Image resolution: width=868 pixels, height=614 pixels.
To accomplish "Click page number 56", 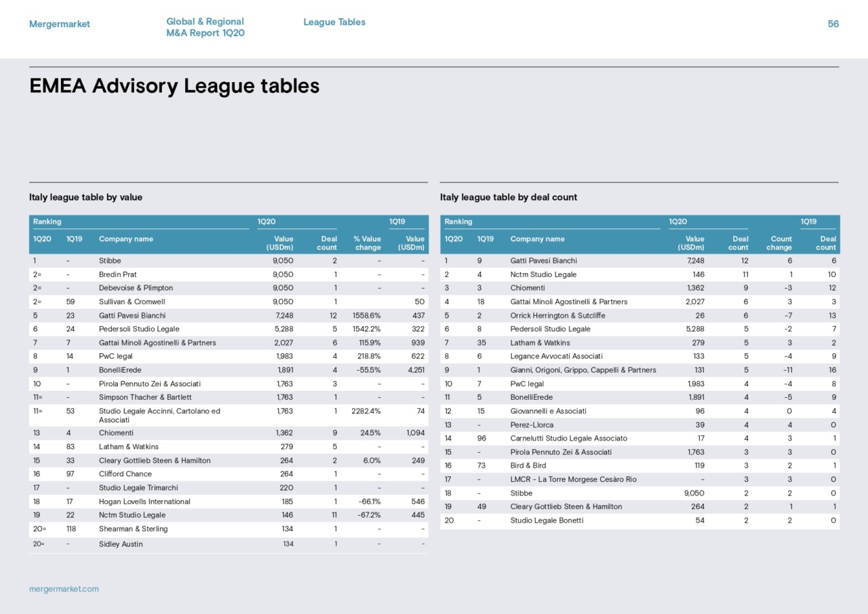I will coord(833,24).
